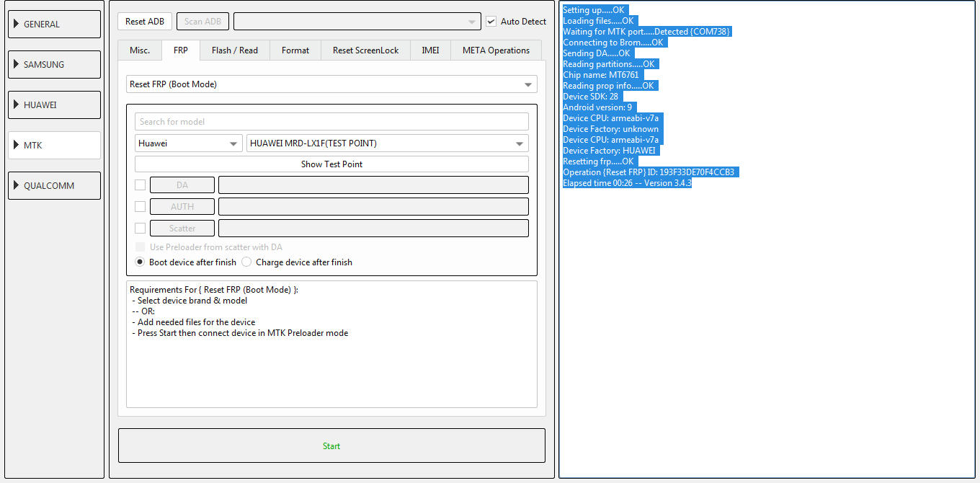This screenshot has width=980, height=483.
Task: Open the ADB device list dropdown
Action: 357,22
